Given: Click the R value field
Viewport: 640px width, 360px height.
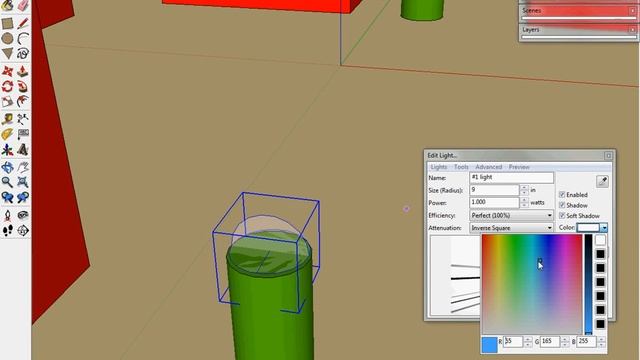Looking at the screenshot, I should (x=513, y=341).
